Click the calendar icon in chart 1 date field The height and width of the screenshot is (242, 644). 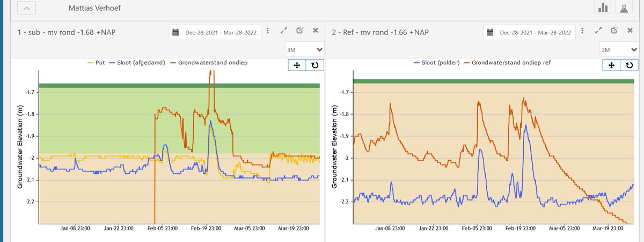(x=175, y=32)
